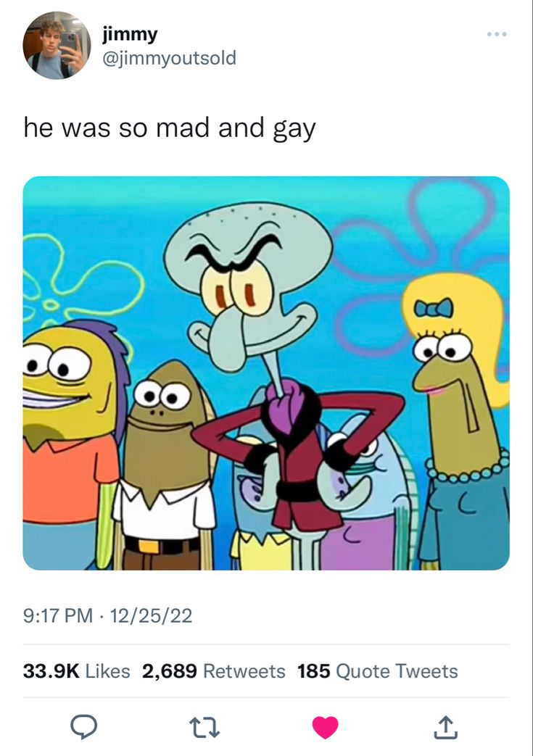The height and width of the screenshot is (756, 533).
Task: Open jimmy's profile avatar photo
Action: tap(57, 46)
